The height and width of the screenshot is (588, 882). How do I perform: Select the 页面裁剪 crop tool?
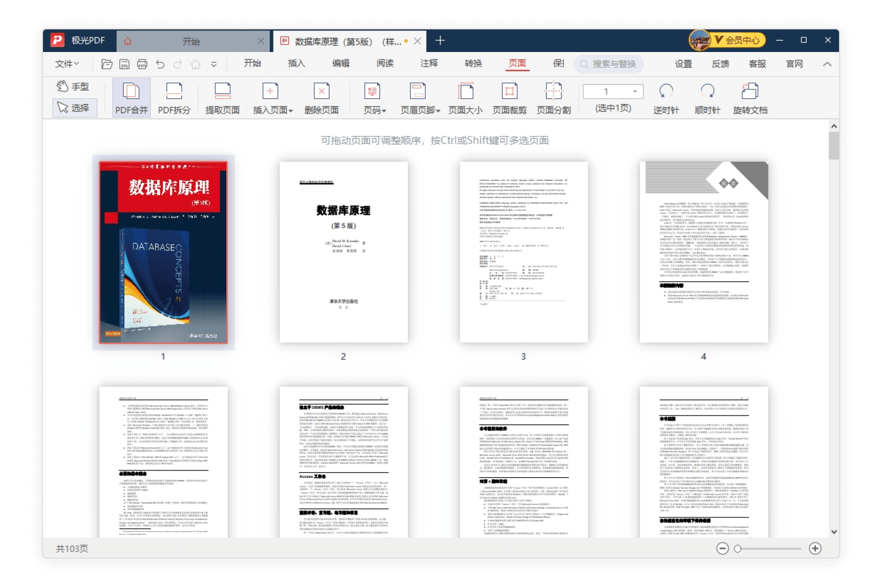[x=509, y=97]
